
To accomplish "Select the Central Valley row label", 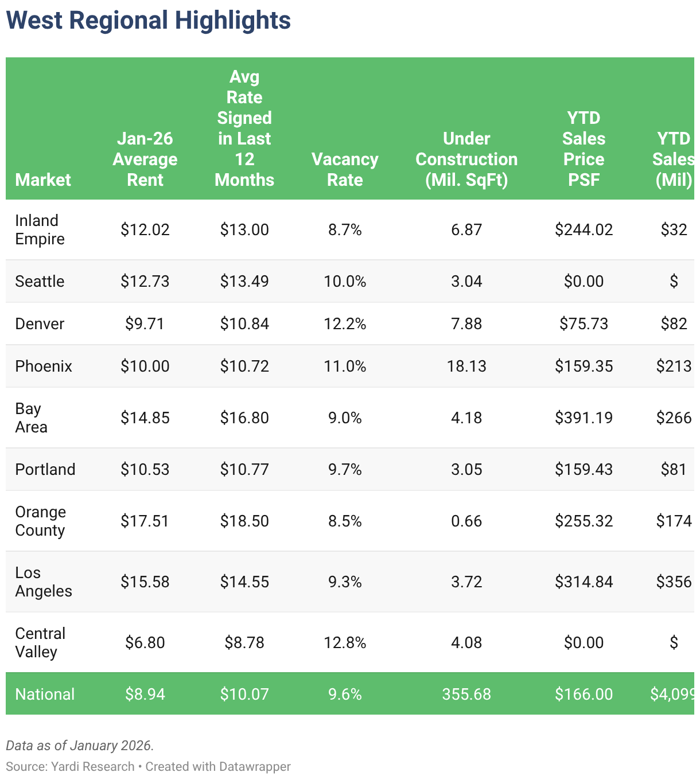I will [40, 642].
